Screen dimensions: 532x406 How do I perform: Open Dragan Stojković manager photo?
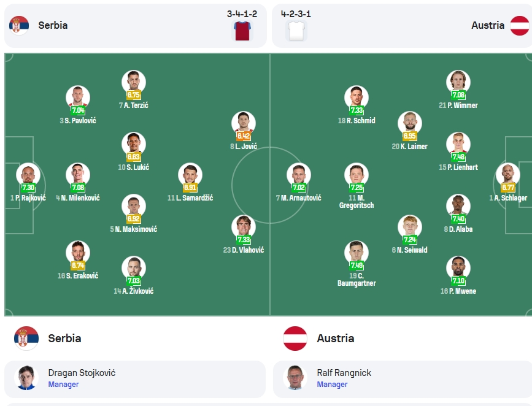click(x=26, y=378)
